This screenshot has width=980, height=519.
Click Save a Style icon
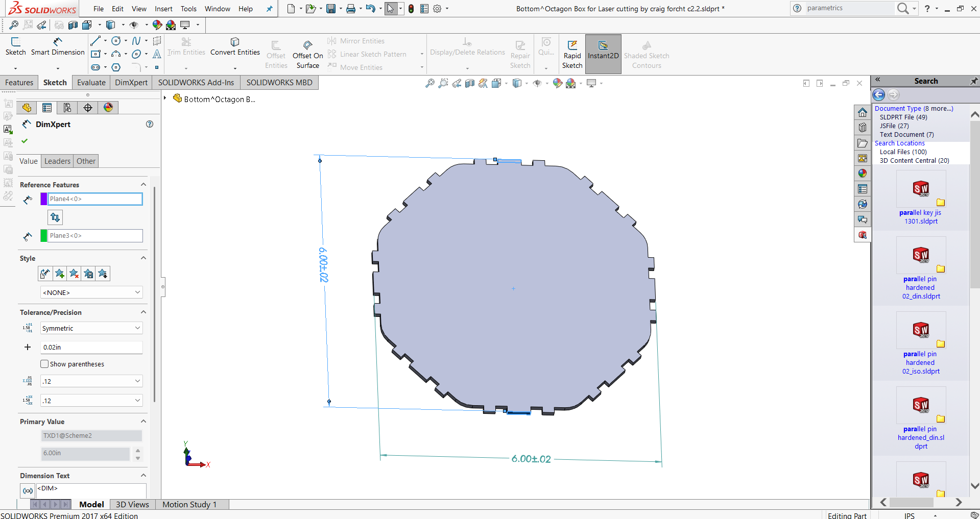[x=88, y=274]
